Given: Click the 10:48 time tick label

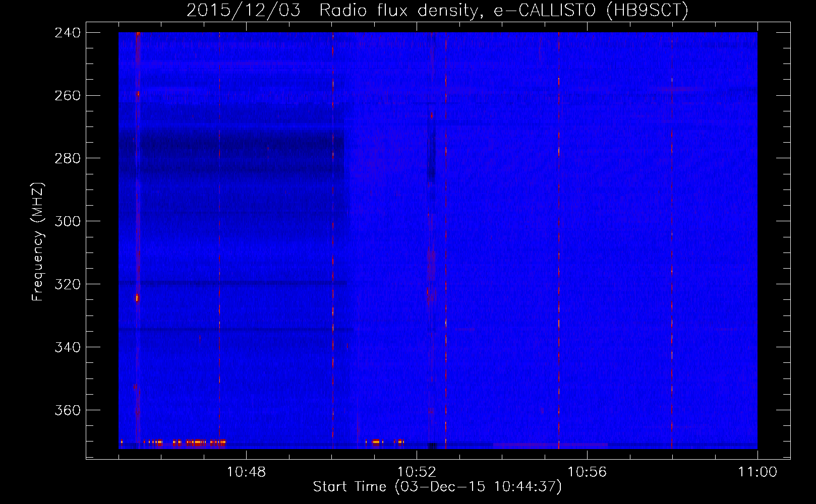Looking at the screenshot, I should click(246, 472).
